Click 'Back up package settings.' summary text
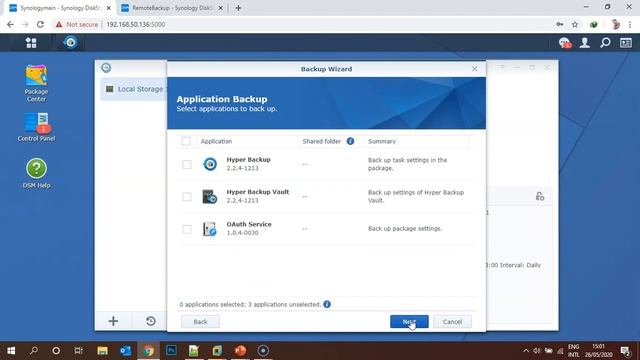The width and height of the screenshot is (640, 360). tap(405, 229)
